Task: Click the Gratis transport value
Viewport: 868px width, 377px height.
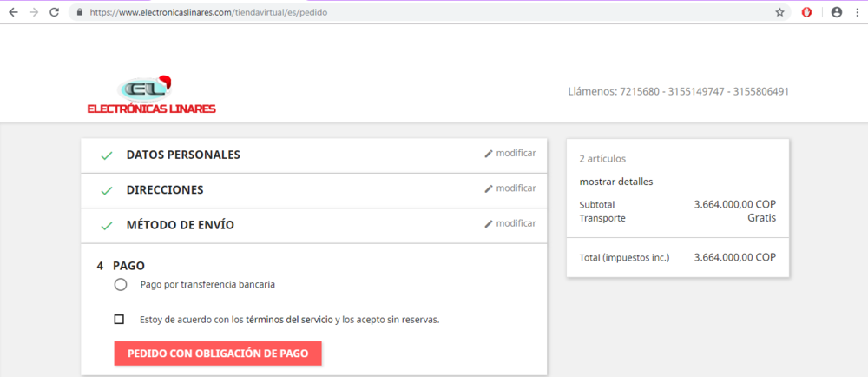Action: tap(762, 218)
